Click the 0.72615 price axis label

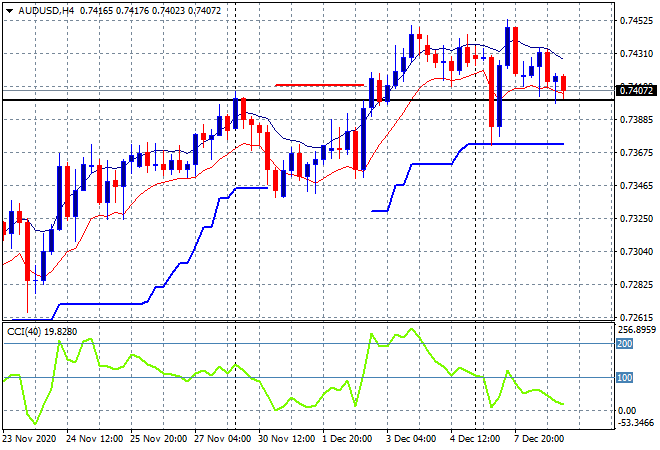[x=636, y=317]
